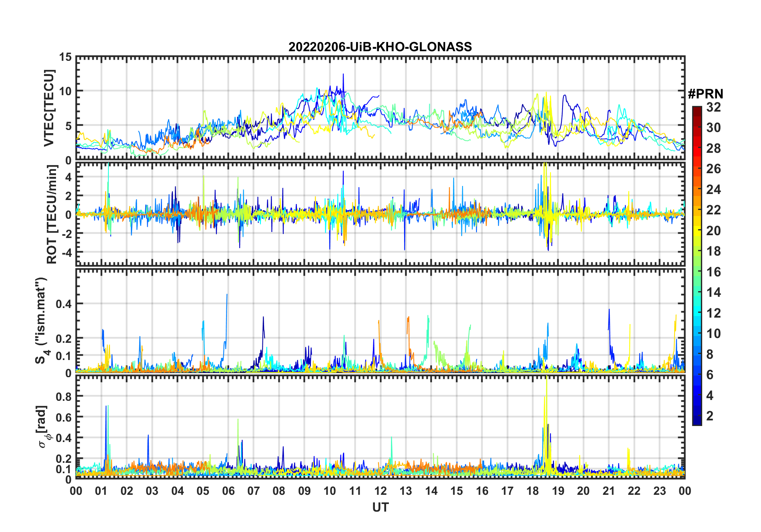The height and width of the screenshot is (532, 761).
Task: Click the 15 tick on the VTEC axis
Action: [65, 57]
